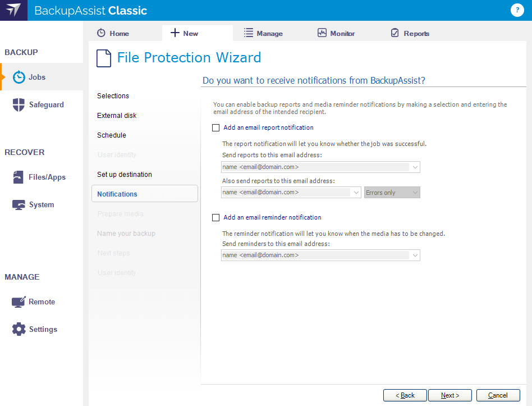
Task: Open the Manage tab
Action: 263,33
